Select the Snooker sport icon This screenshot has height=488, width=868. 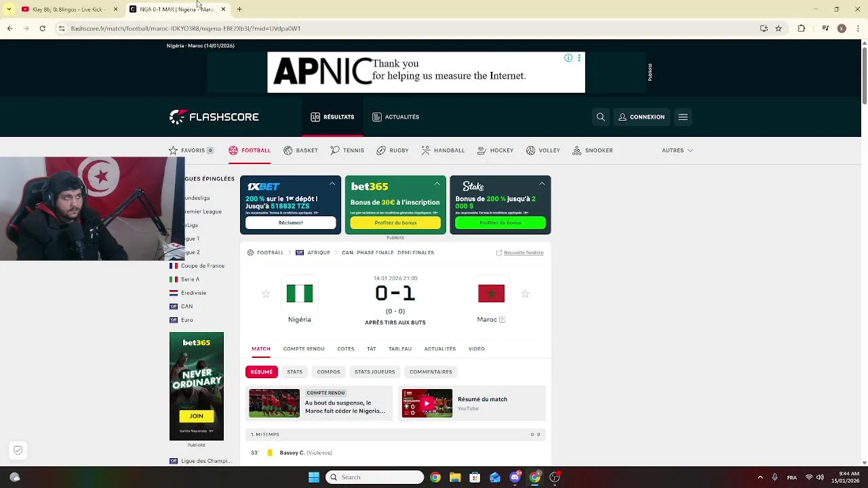577,150
